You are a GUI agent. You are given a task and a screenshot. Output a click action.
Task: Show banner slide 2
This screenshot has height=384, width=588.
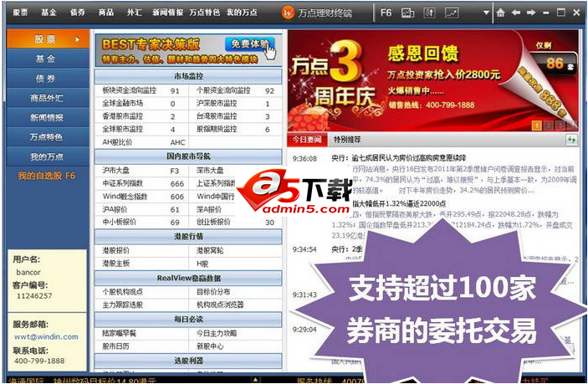(549, 125)
